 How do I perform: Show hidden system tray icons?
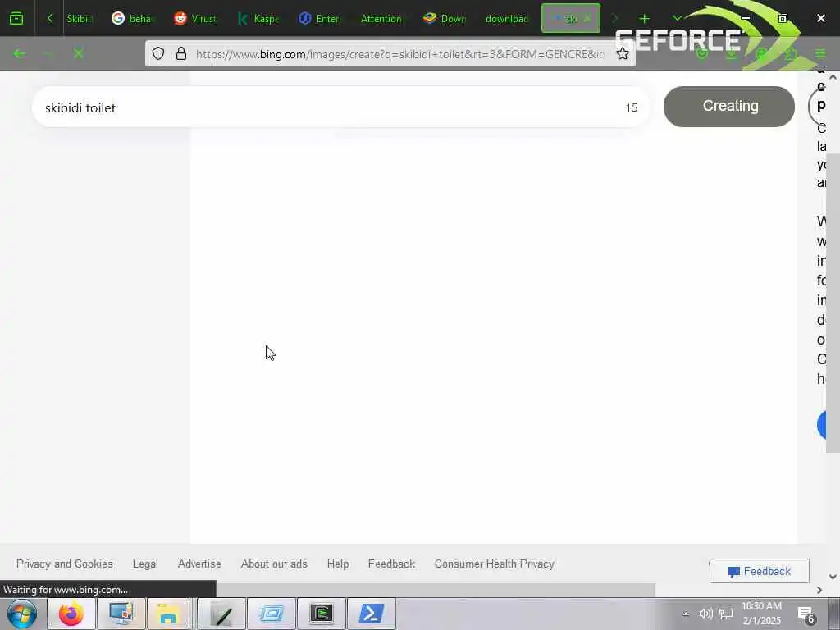(x=686, y=614)
